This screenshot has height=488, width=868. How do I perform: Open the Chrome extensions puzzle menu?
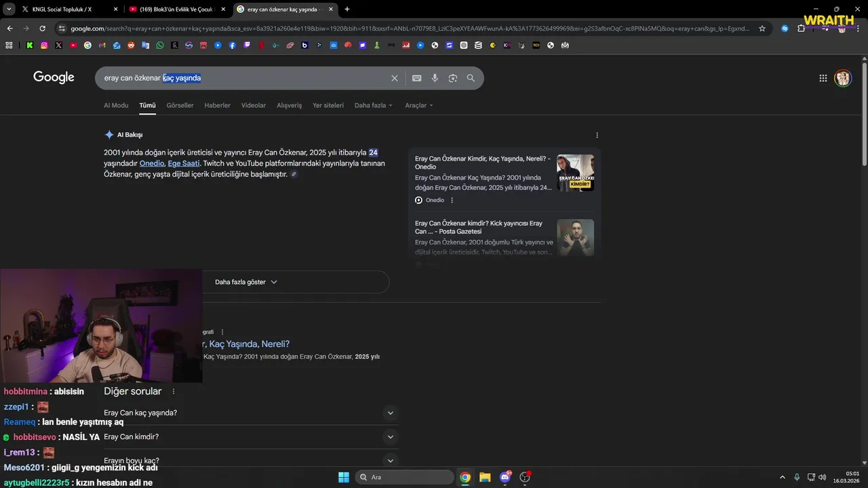click(x=801, y=28)
